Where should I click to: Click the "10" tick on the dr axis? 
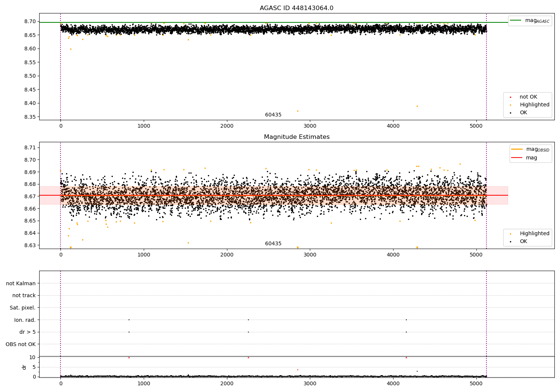pyautogui.click(x=32, y=357)
